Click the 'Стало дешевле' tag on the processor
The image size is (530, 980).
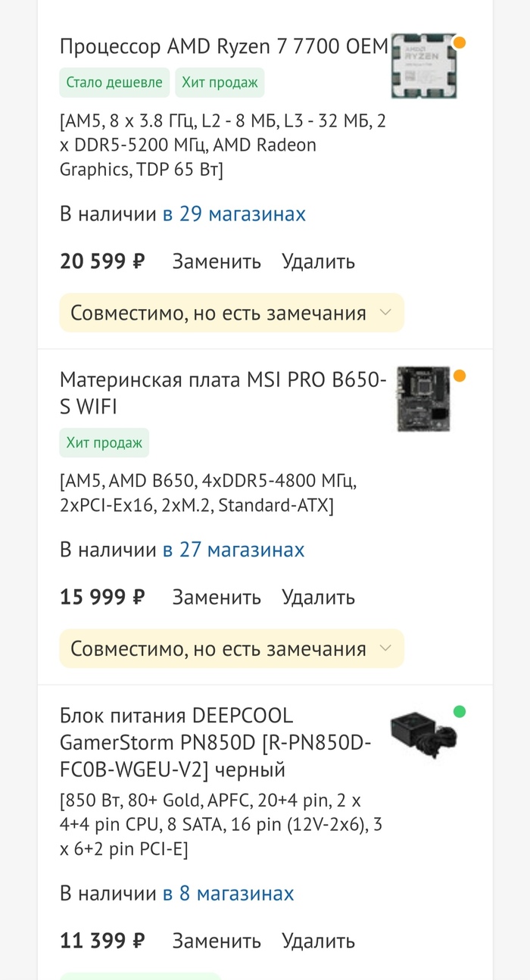(114, 83)
